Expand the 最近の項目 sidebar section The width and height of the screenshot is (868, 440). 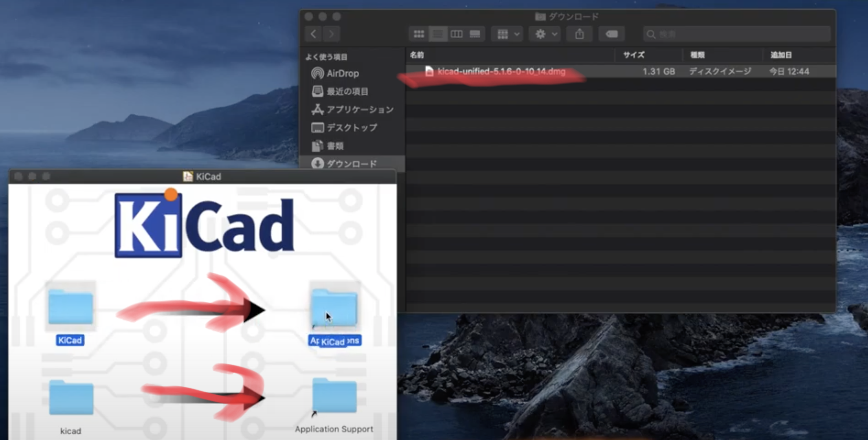(x=345, y=91)
